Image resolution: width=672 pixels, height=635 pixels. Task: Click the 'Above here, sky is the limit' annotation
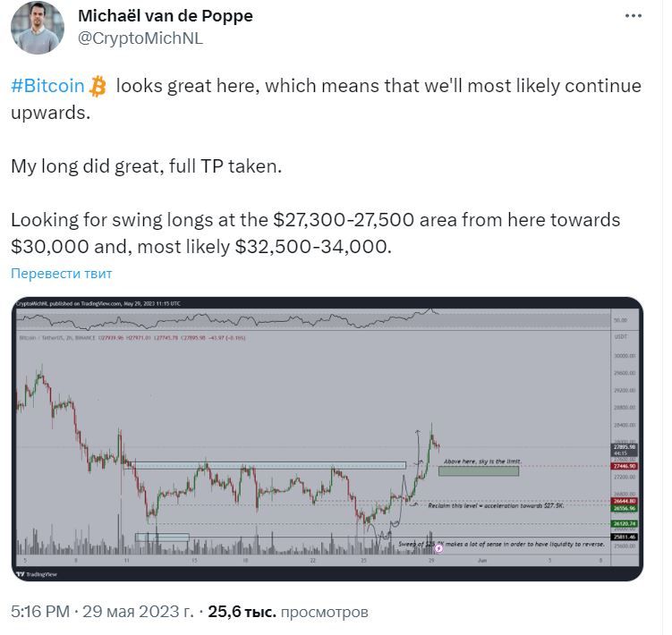point(482,461)
